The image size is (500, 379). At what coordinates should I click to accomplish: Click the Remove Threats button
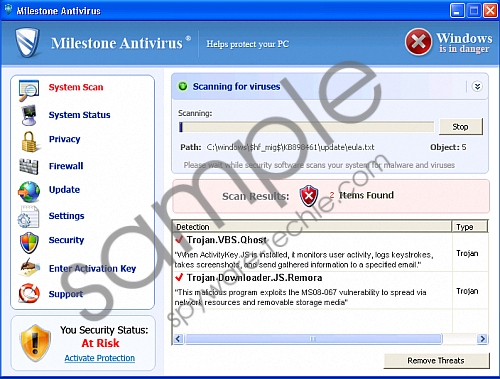click(x=436, y=361)
